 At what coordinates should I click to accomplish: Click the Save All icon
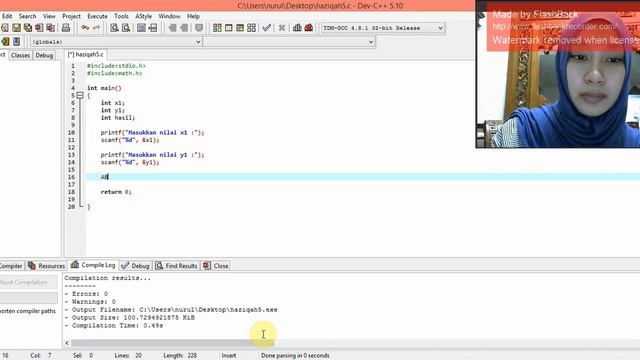point(28,28)
